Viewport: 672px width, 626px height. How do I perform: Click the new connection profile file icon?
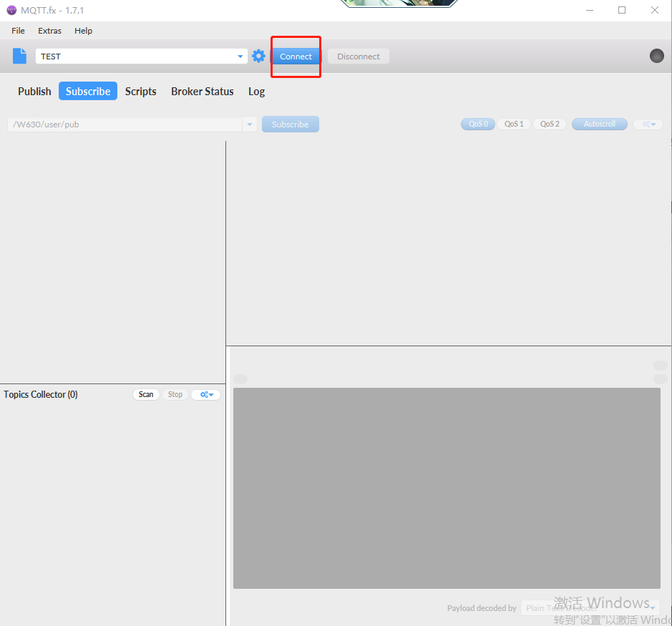point(20,57)
